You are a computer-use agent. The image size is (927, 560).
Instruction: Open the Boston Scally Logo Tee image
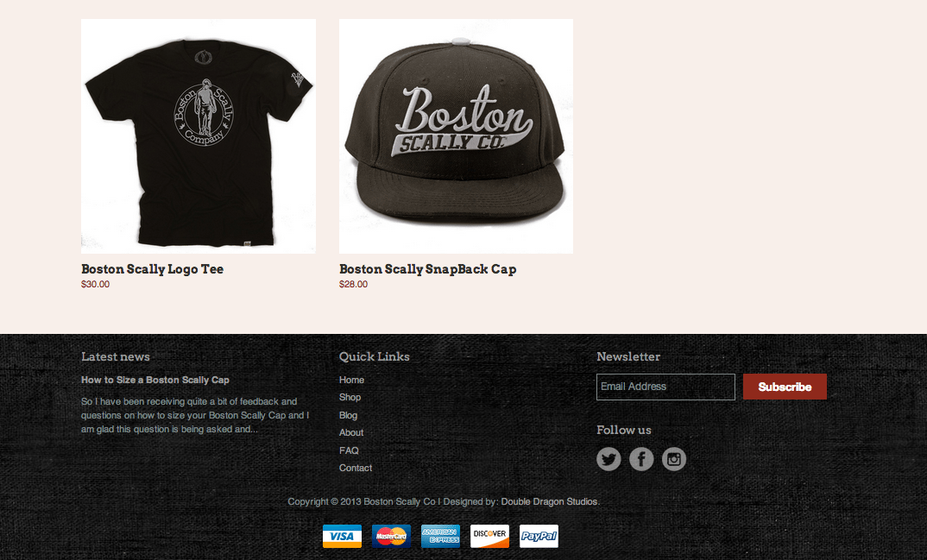coord(198,135)
